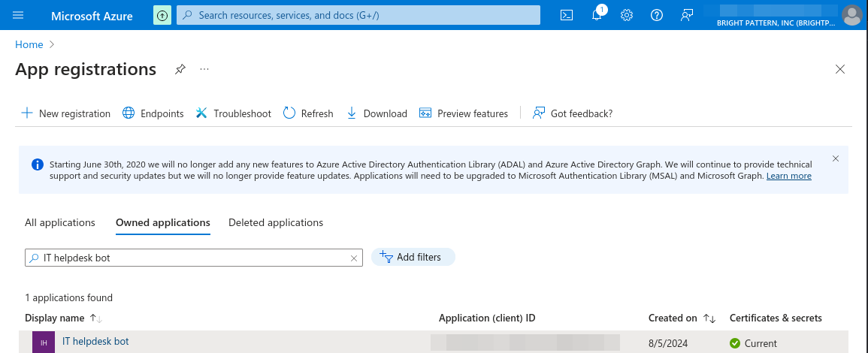868x353 pixels.
Task: Switch to Deleted applications tab
Action: click(x=276, y=222)
